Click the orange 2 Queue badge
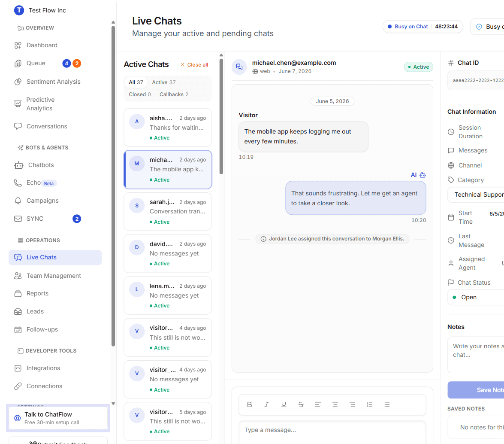This screenshot has width=504, height=444. 77,64
